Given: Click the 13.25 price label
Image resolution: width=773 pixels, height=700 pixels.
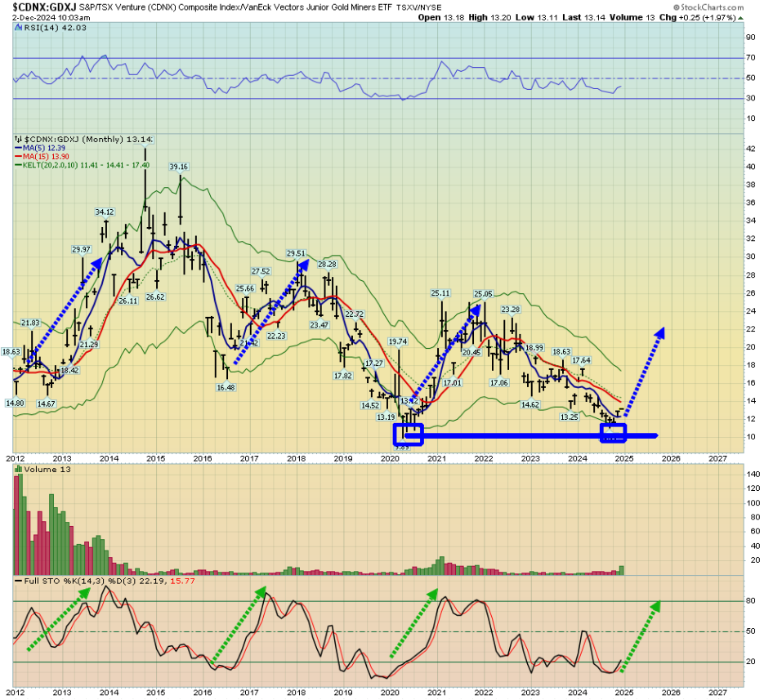Looking at the screenshot, I should 570,417.
